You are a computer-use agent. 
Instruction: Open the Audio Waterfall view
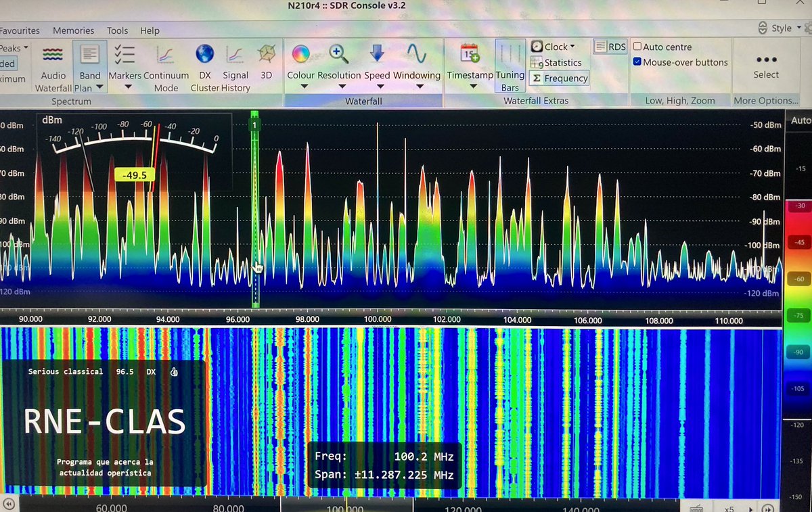tap(53, 68)
